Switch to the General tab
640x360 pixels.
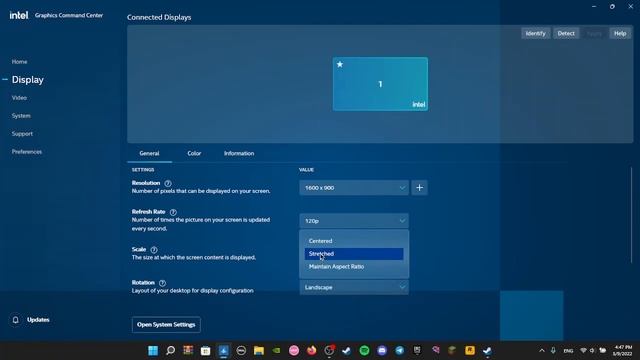[149, 153]
